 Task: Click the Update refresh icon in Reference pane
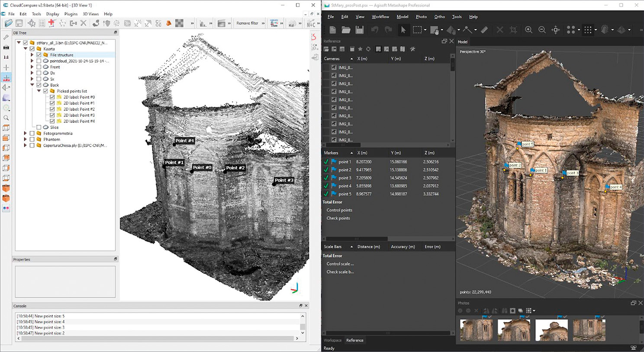coord(368,49)
